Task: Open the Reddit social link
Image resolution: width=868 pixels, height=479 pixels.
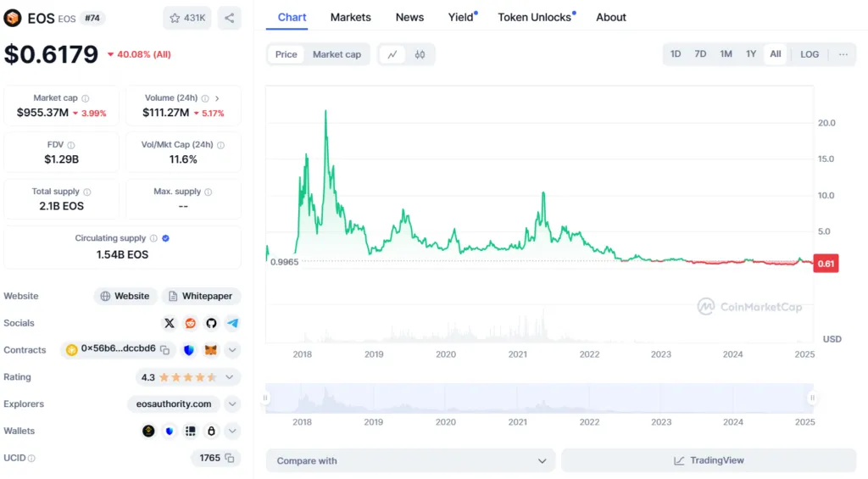Action: coord(191,323)
